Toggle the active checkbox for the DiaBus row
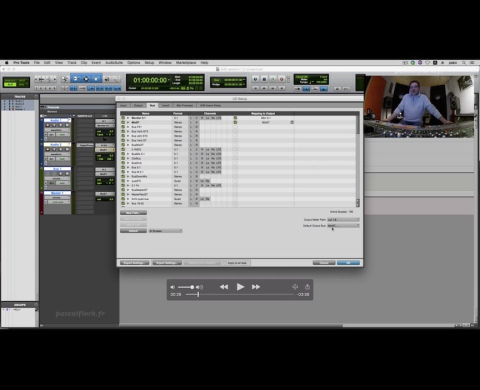Viewport: 480px width, 390px height. (123, 158)
